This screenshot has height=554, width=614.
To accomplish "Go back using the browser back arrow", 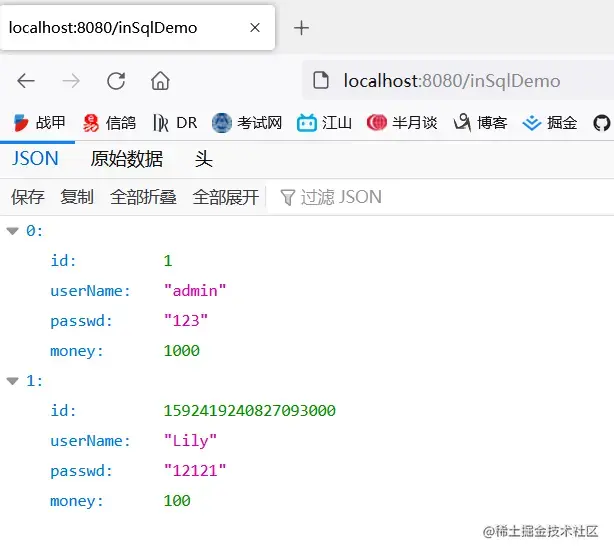I will 26,81.
